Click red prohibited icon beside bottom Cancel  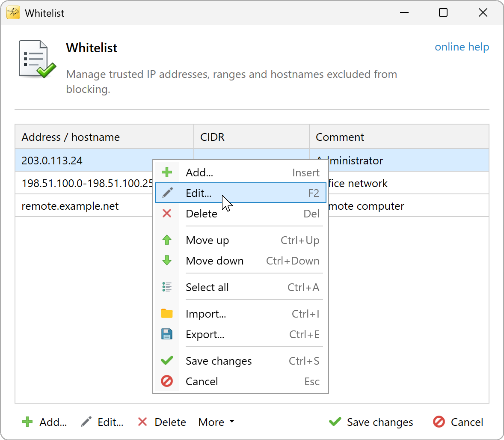[439, 422]
